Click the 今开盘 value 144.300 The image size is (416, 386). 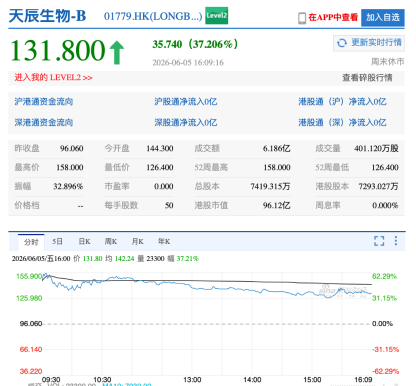point(160,148)
